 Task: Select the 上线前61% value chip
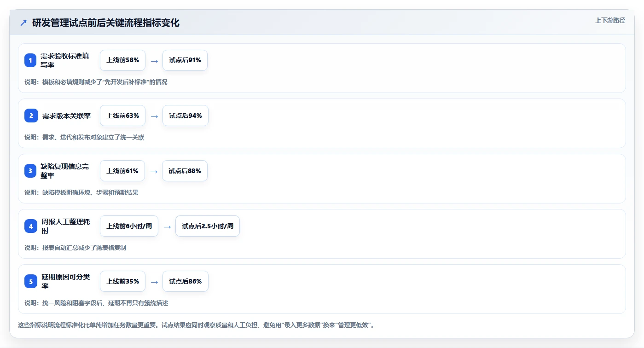[122, 171]
